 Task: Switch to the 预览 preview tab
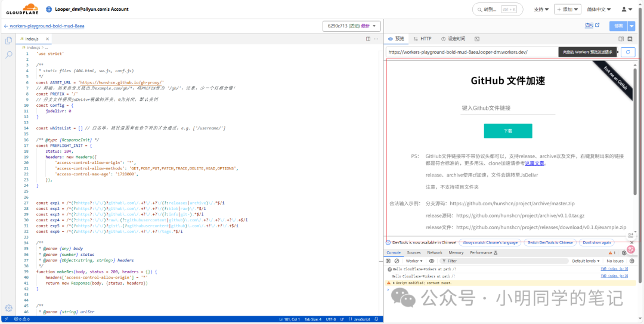click(x=396, y=39)
